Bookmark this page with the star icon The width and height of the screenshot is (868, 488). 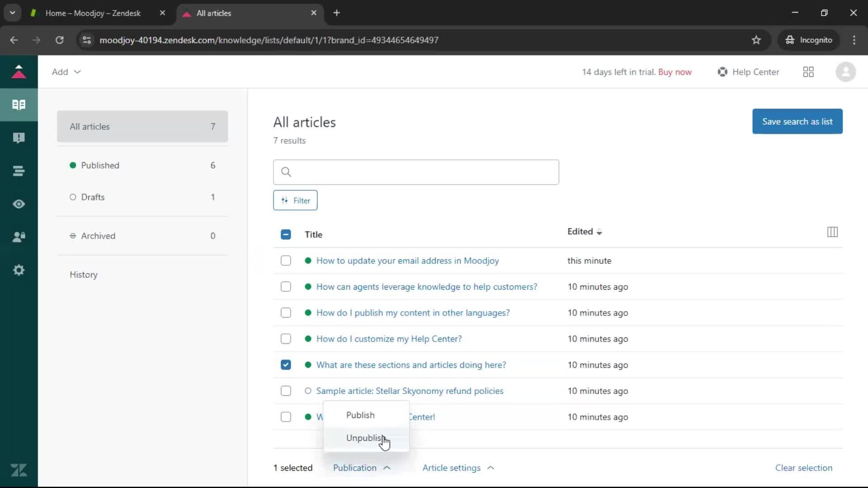[x=756, y=40]
